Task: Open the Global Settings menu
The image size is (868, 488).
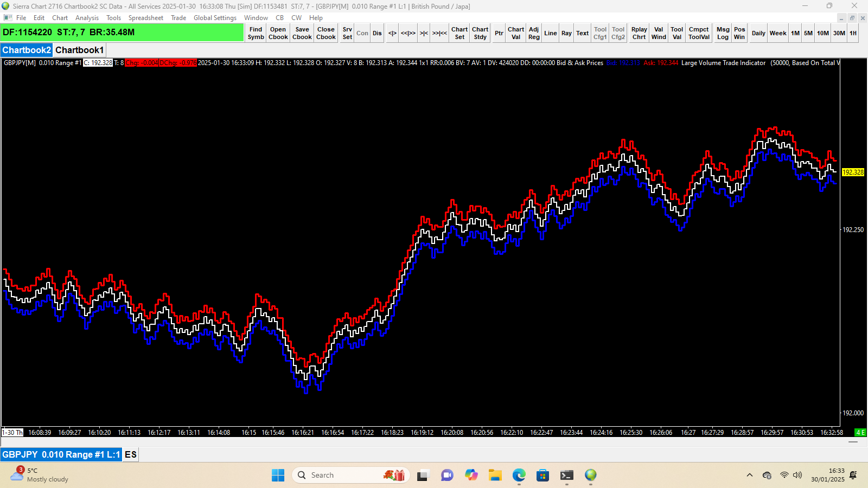Action: 215,18
